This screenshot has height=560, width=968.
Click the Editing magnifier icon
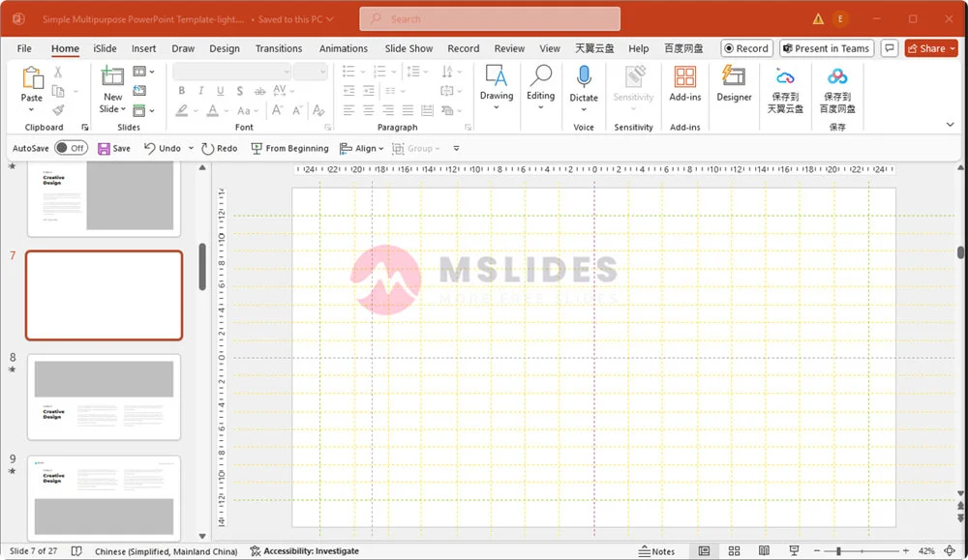pyautogui.click(x=540, y=75)
